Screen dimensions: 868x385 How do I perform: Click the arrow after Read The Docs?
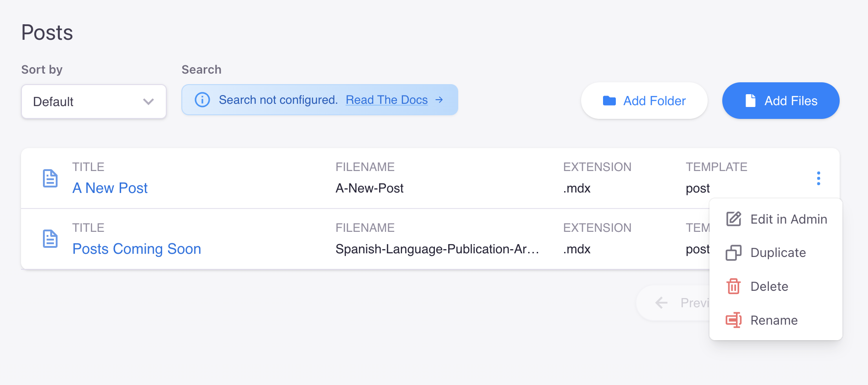click(x=439, y=100)
